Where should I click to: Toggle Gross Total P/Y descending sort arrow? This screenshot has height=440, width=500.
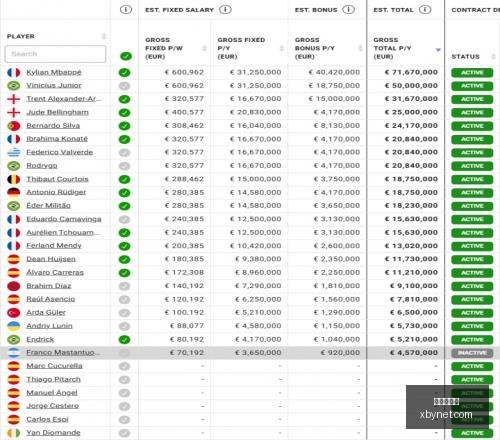coord(438,50)
